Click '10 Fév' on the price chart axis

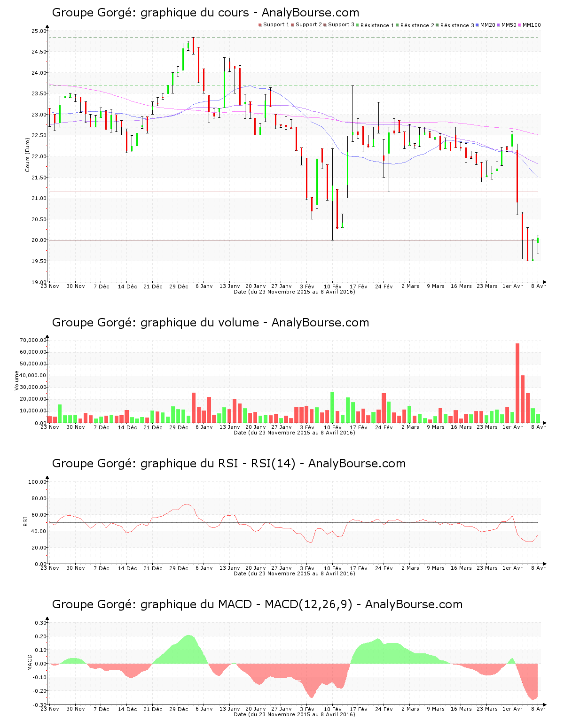[x=333, y=287]
